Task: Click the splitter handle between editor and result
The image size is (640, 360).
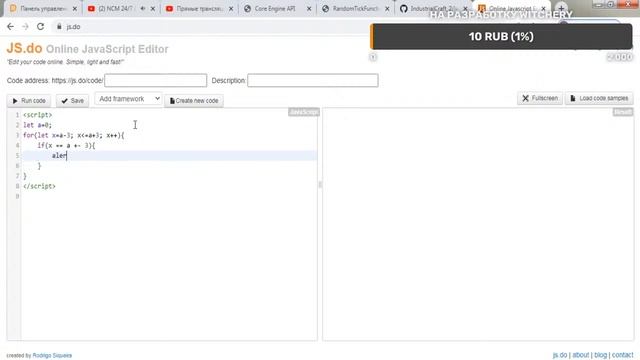Action: point(320,184)
